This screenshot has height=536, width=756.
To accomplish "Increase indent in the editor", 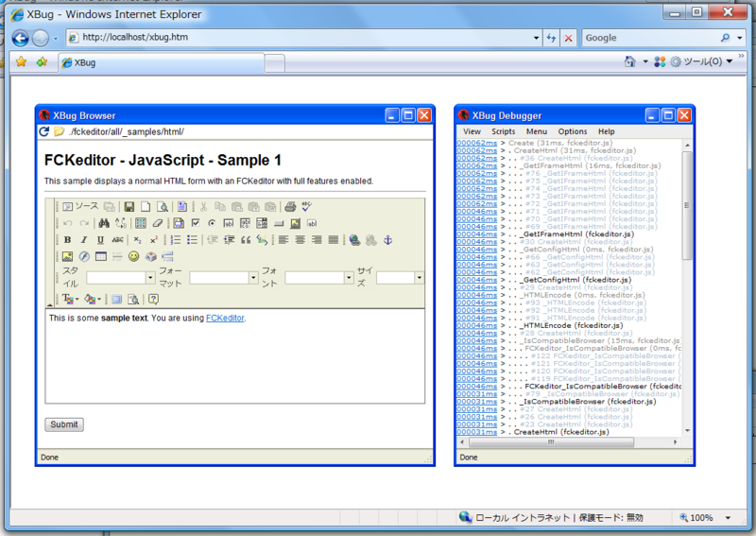I will coord(229,240).
